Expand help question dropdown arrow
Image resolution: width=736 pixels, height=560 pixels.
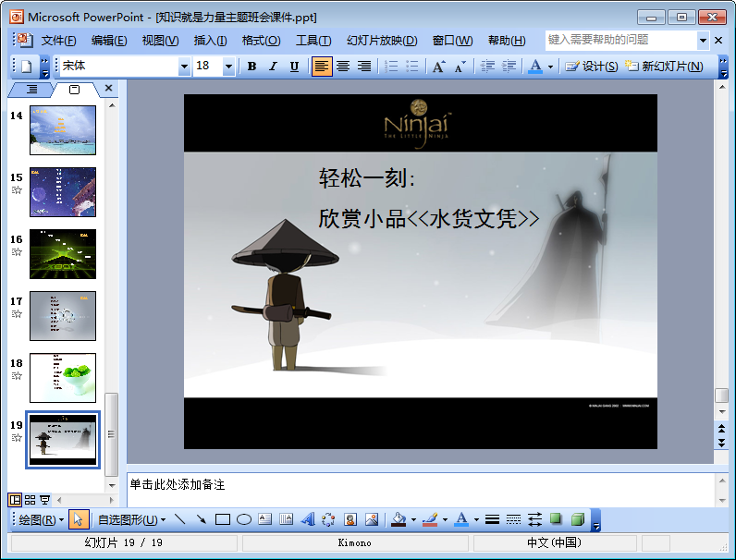pyautogui.click(x=703, y=41)
